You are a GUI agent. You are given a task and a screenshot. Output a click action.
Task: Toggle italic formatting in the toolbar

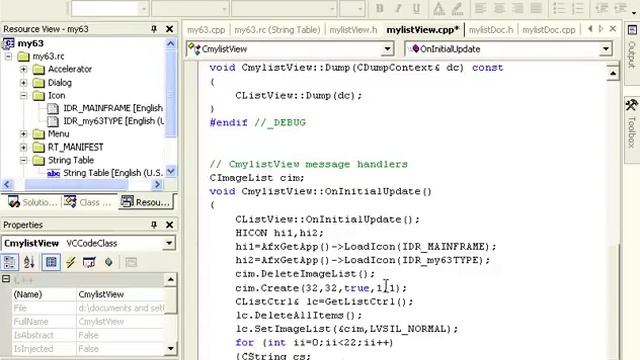coord(398,8)
